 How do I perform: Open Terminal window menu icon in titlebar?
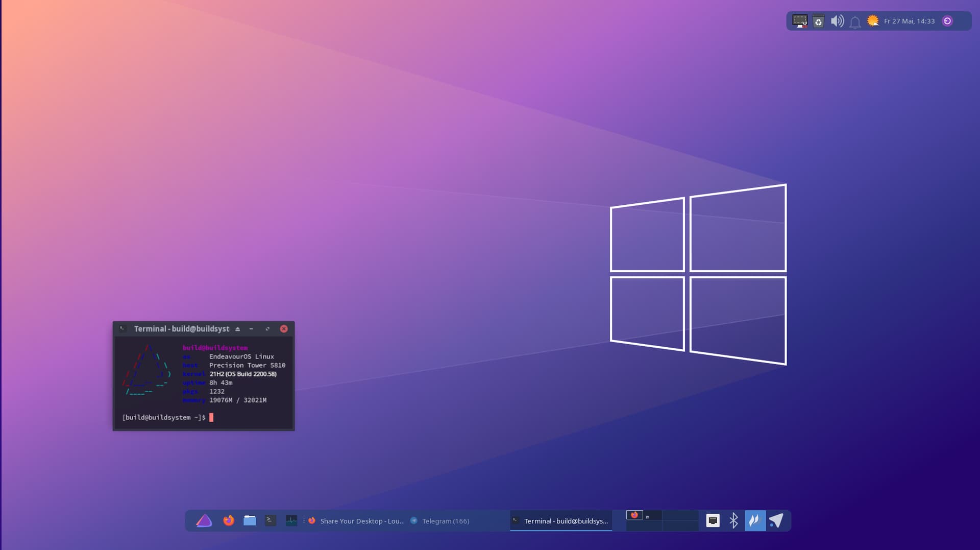click(x=122, y=328)
